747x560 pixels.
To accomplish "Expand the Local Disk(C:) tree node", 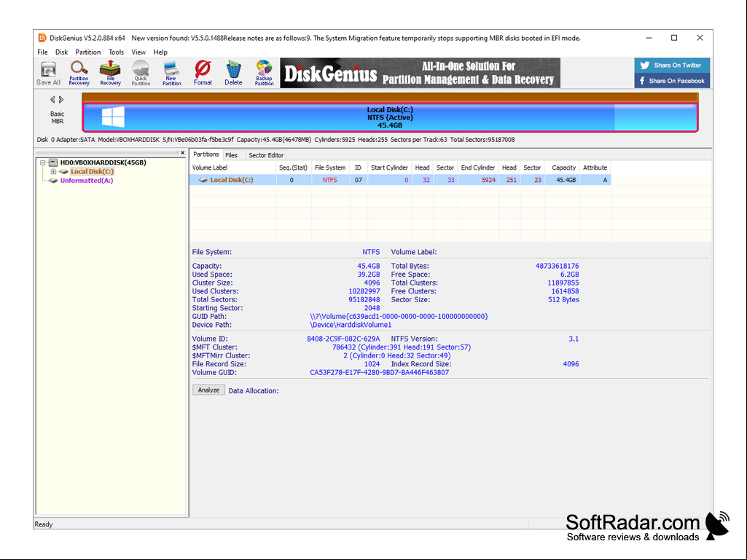I will tap(53, 171).
